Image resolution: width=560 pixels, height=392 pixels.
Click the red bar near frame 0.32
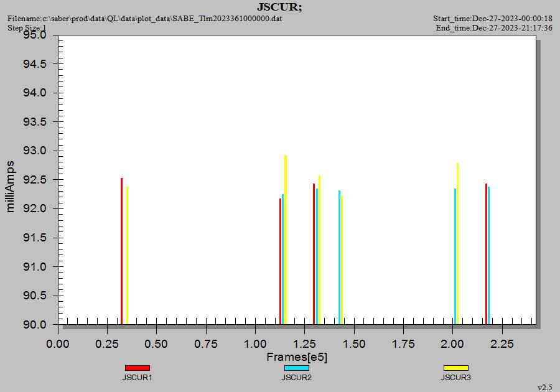(x=122, y=251)
